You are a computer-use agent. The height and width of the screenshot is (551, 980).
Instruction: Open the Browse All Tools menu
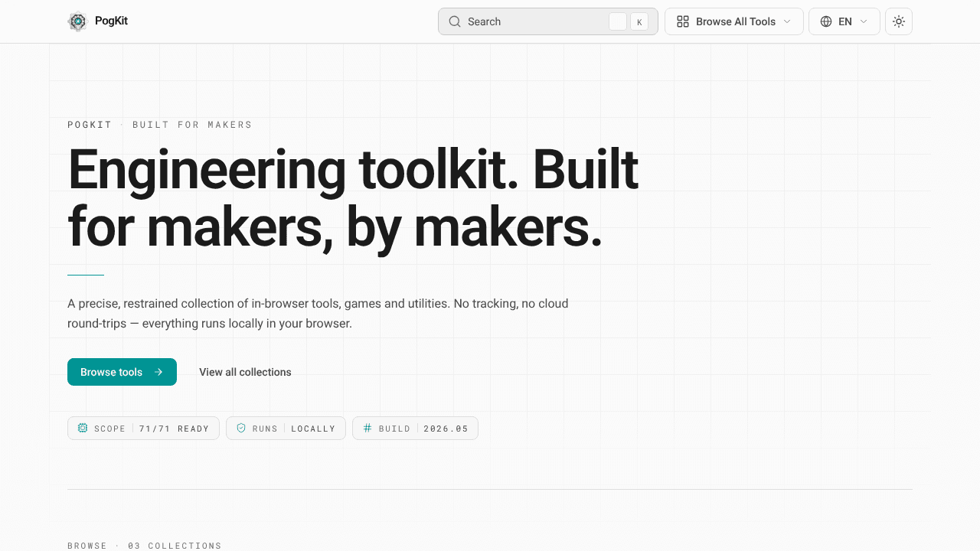tap(733, 21)
